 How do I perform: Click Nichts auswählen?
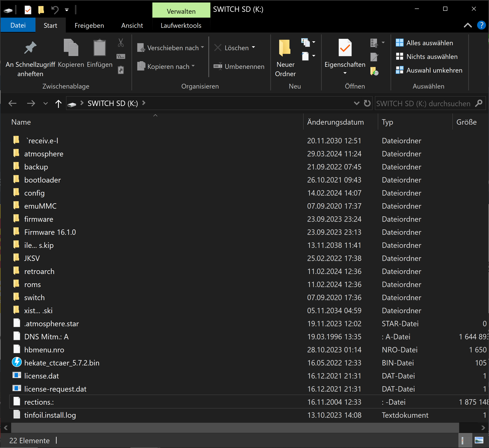(427, 57)
